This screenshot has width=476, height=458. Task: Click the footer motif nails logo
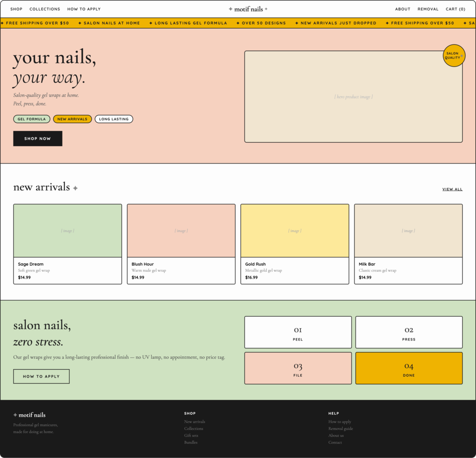[29, 415]
